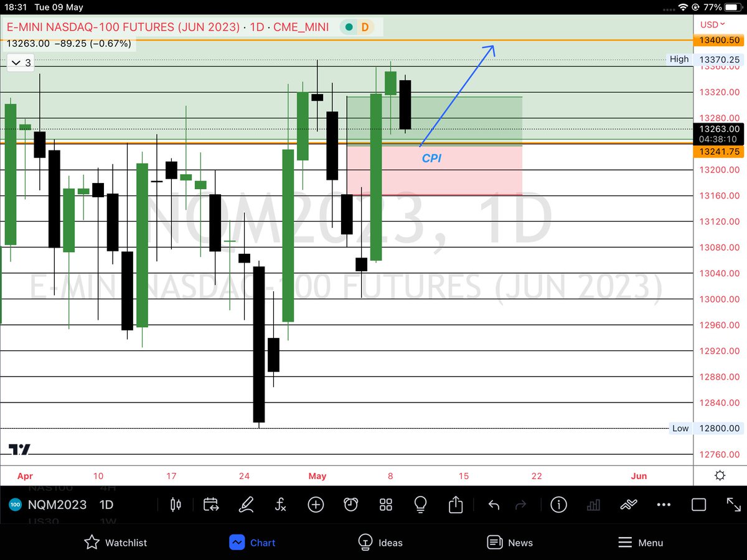Tap the TradingView logo
The height and width of the screenshot is (560, 747).
pyautogui.click(x=19, y=449)
